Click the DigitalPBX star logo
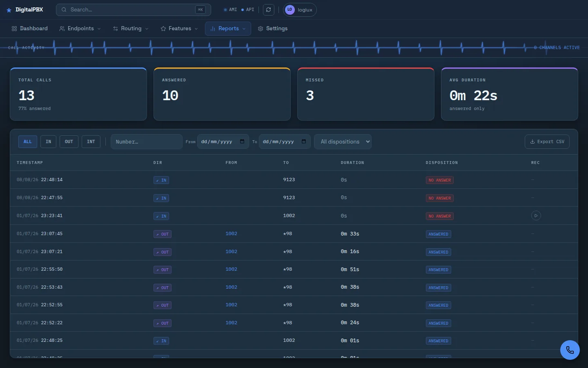The height and width of the screenshot is (368, 588). 9,10
